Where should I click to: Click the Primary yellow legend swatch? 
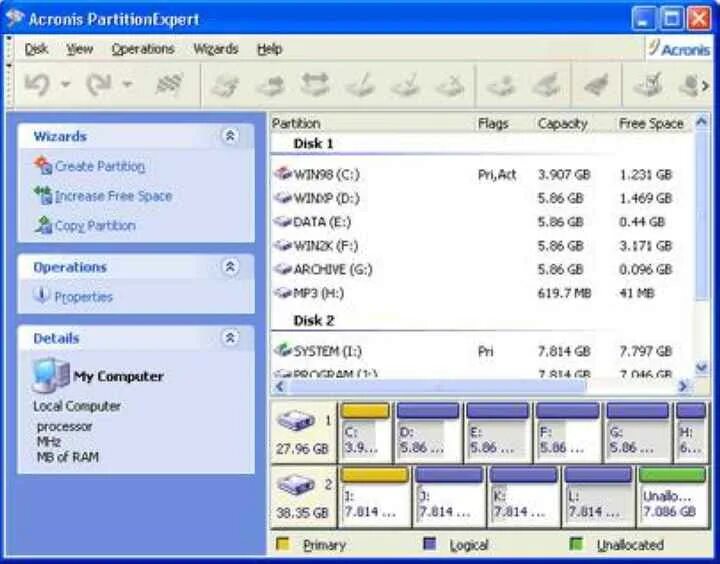pyautogui.click(x=283, y=544)
